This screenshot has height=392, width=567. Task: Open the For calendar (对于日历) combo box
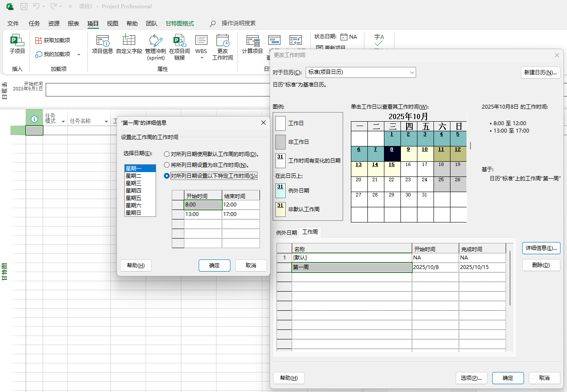point(360,72)
